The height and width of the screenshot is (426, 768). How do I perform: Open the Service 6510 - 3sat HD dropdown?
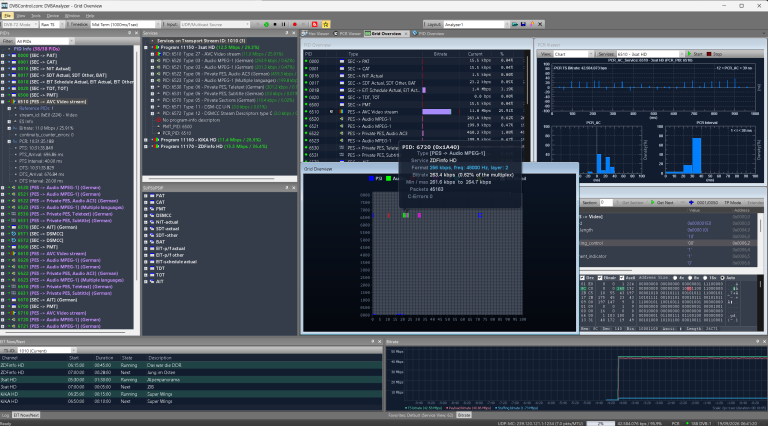pyautogui.click(x=650, y=54)
